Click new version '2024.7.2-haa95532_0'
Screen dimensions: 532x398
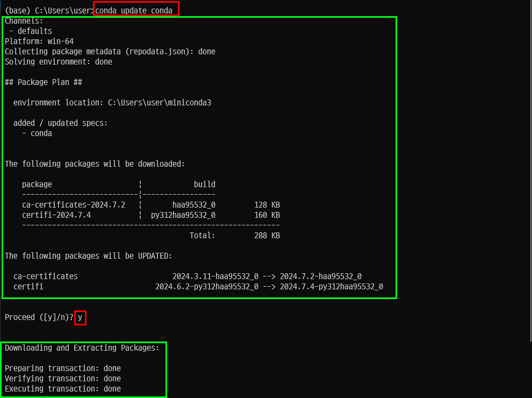pyautogui.click(x=321, y=276)
